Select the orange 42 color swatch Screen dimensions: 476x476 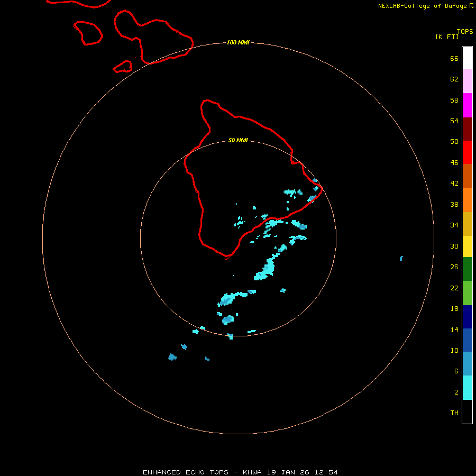(467, 200)
